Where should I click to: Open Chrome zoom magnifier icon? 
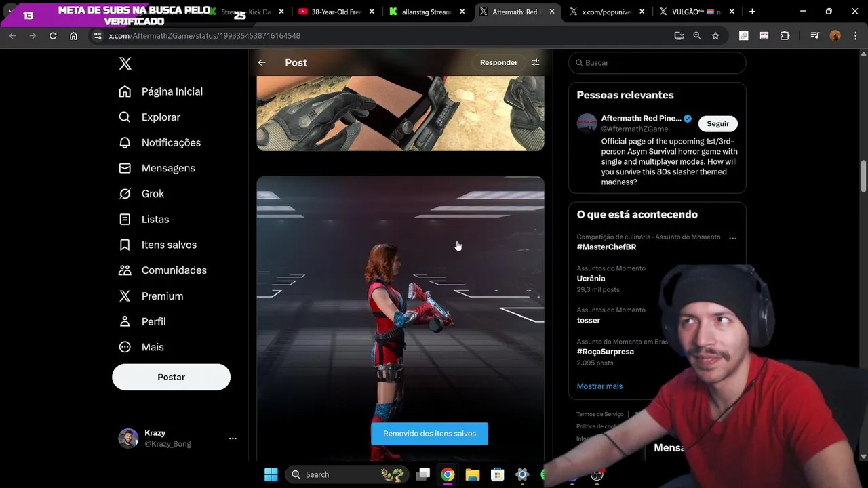click(x=697, y=35)
